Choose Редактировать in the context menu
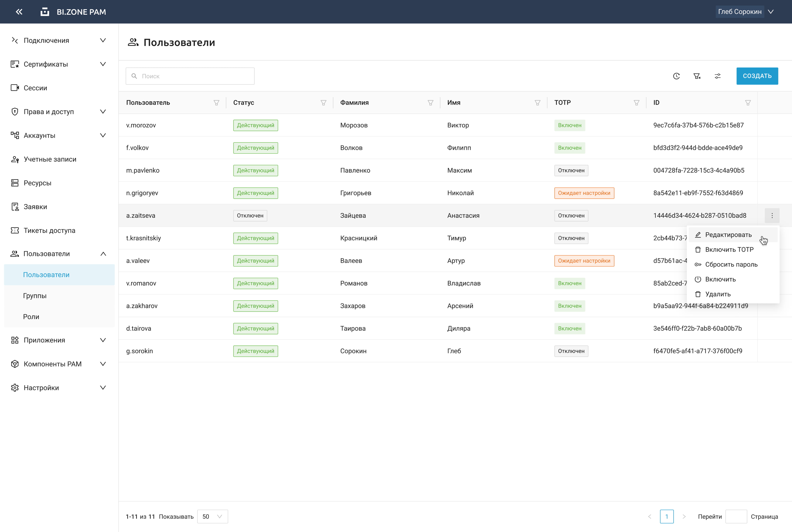The height and width of the screenshot is (532, 792). point(728,235)
